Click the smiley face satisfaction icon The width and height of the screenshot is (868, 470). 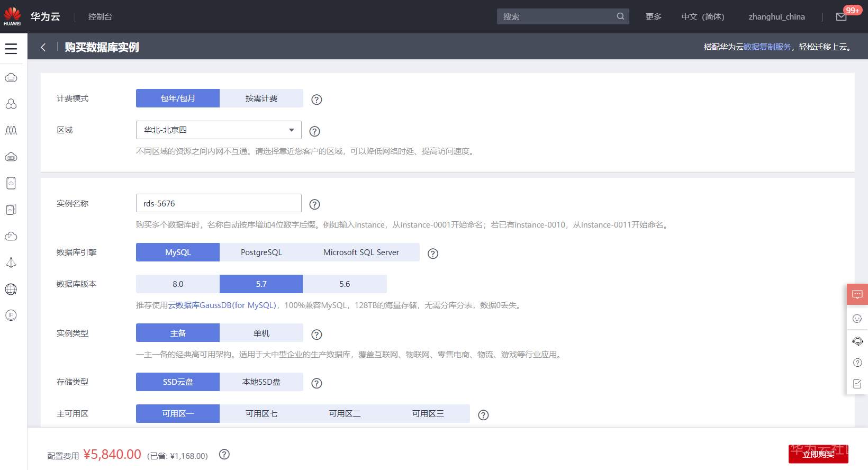[x=857, y=319]
